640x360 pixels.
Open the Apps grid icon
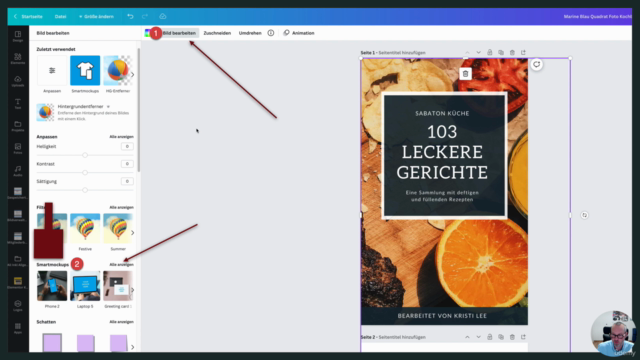click(x=18, y=328)
